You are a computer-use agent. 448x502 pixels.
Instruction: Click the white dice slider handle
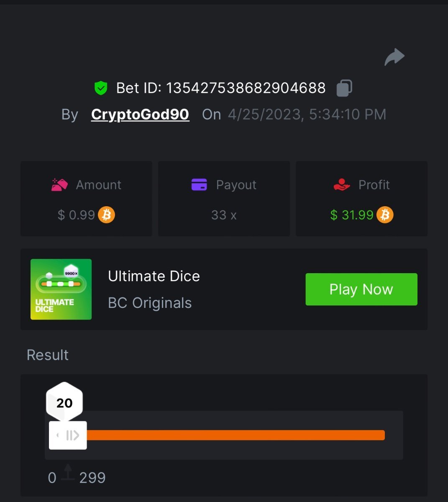tap(68, 435)
